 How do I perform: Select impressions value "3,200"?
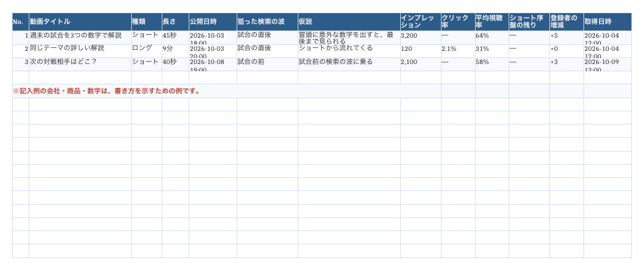pos(421,38)
